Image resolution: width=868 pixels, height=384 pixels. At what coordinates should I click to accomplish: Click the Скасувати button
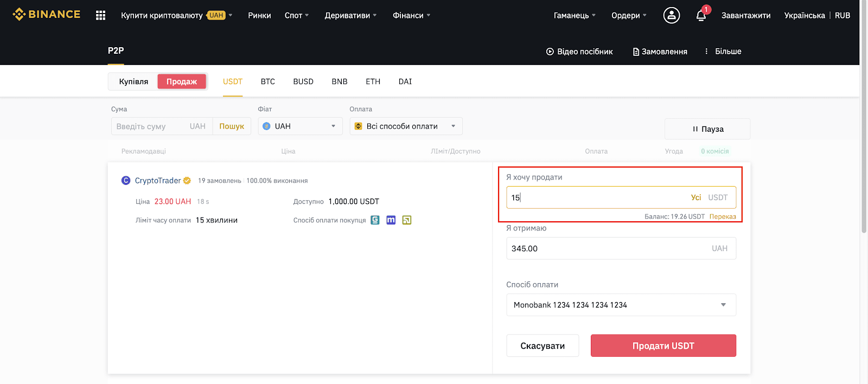click(542, 345)
